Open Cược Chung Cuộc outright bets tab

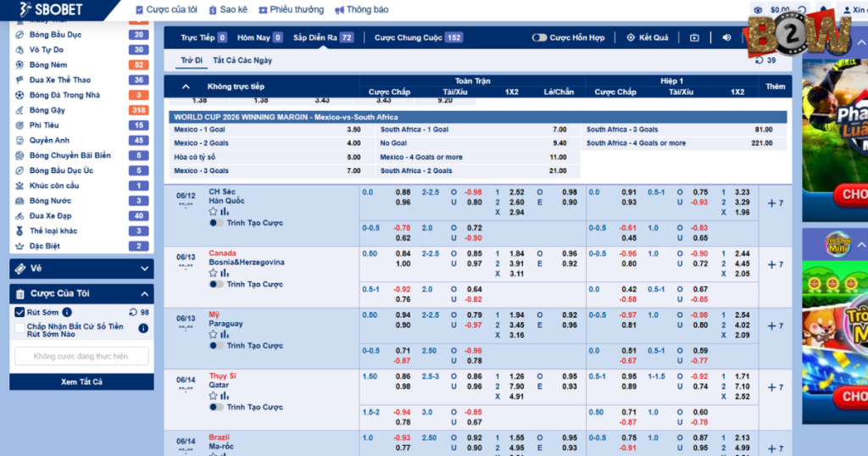pos(418,37)
